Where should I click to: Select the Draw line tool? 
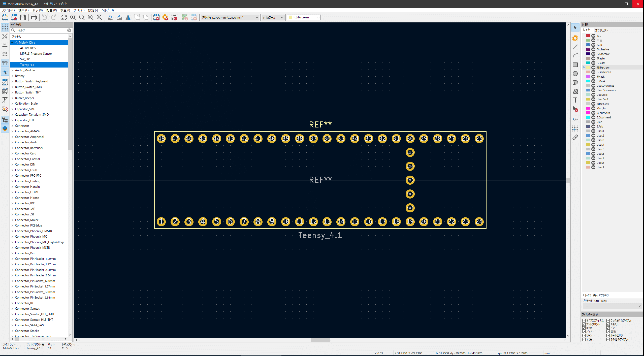coord(575,47)
